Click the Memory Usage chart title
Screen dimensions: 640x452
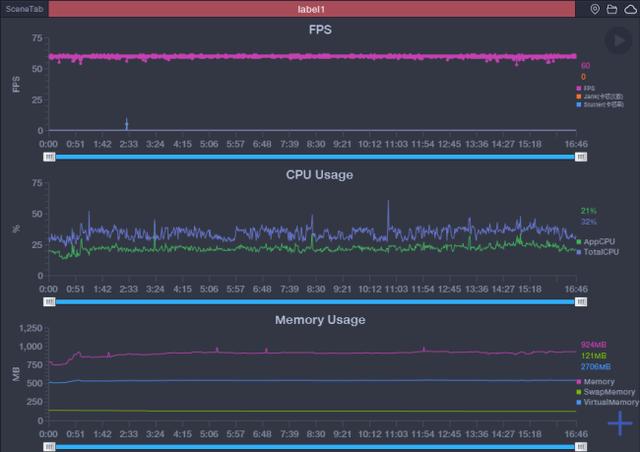click(x=320, y=320)
